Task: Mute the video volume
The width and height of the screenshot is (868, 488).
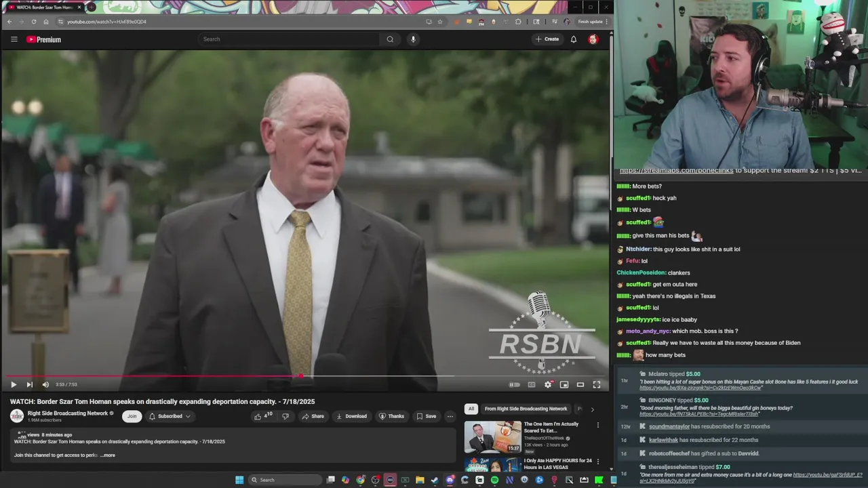Action: click(x=45, y=384)
